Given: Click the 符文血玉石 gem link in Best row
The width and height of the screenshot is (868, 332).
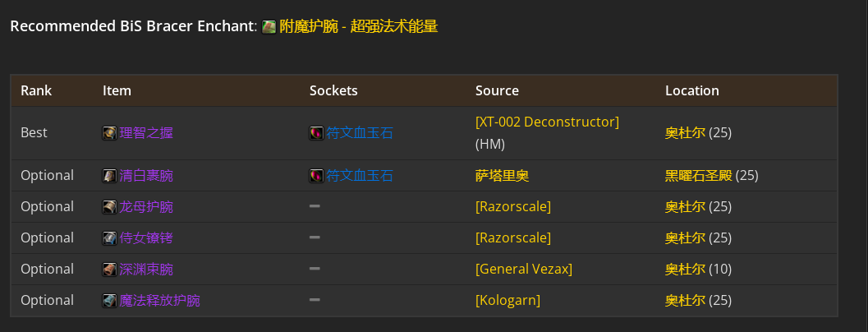Looking at the screenshot, I should pos(359,133).
